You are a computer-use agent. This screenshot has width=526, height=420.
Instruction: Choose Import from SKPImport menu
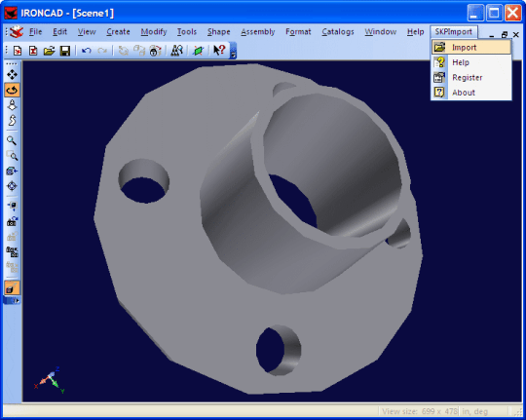(x=471, y=48)
